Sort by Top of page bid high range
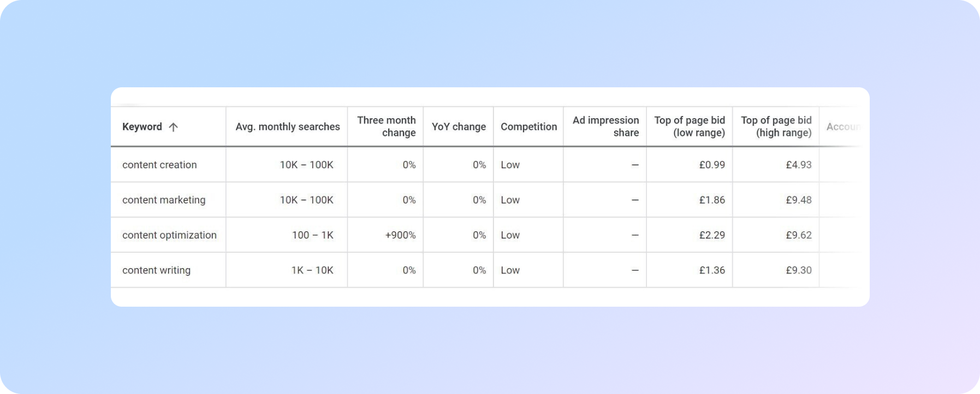 pos(776,126)
